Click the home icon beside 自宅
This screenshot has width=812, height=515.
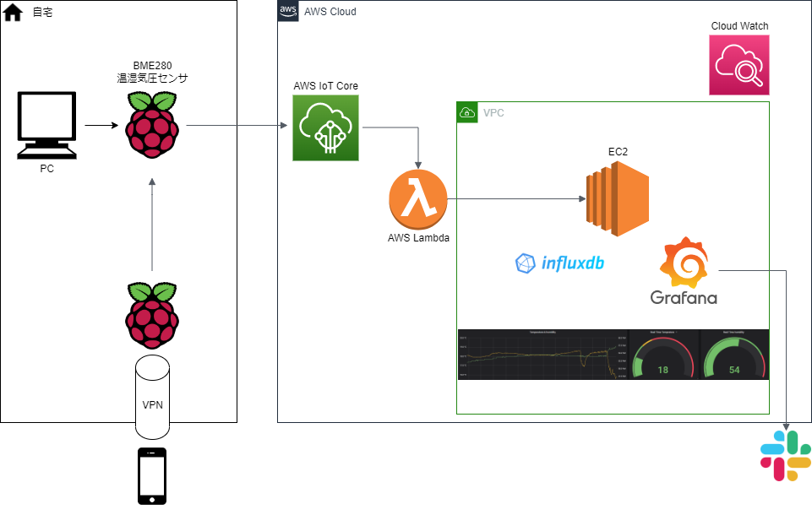(x=13, y=13)
